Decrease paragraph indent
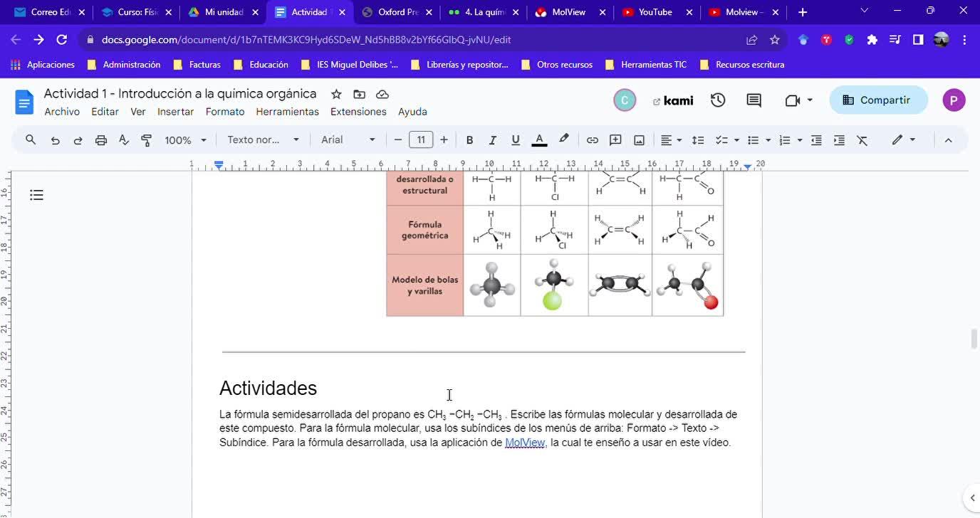Image resolution: width=980 pixels, height=518 pixels. 816,140
